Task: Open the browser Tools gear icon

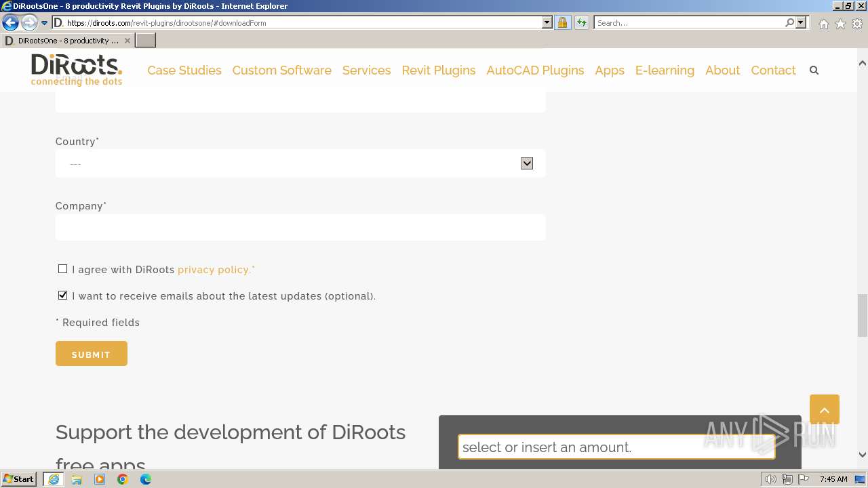Action: (857, 24)
